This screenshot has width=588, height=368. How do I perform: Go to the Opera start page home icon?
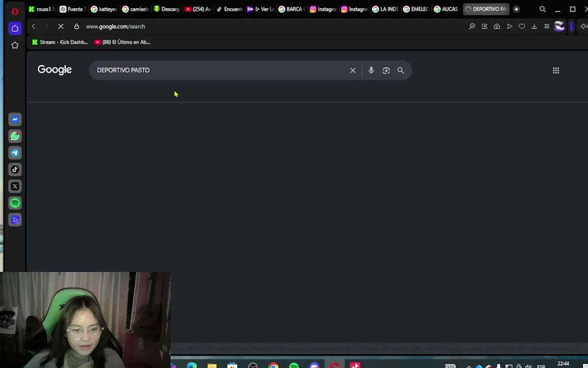(x=15, y=29)
